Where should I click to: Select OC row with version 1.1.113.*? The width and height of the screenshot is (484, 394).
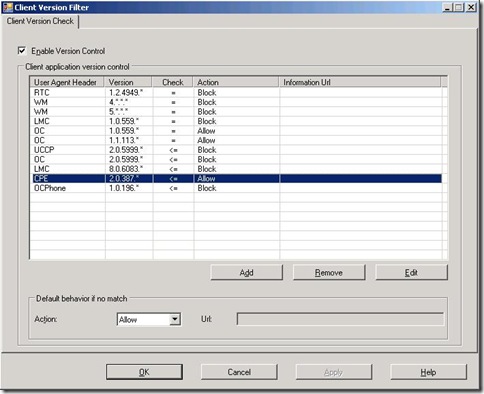[x=236, y=140]
